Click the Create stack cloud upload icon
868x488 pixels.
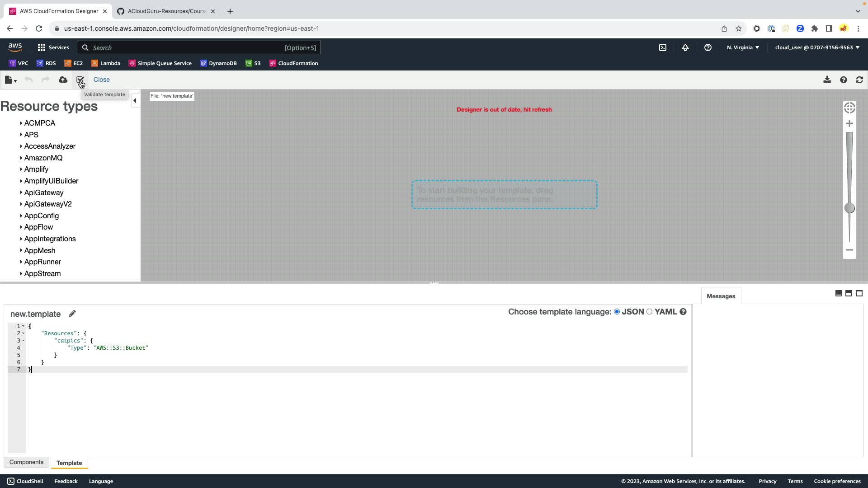coord(63,80)
